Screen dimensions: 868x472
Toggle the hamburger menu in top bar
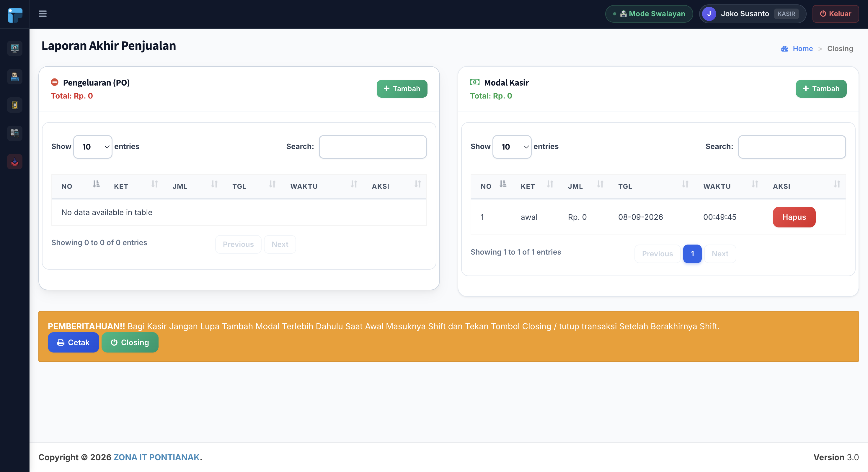[43, 14]
